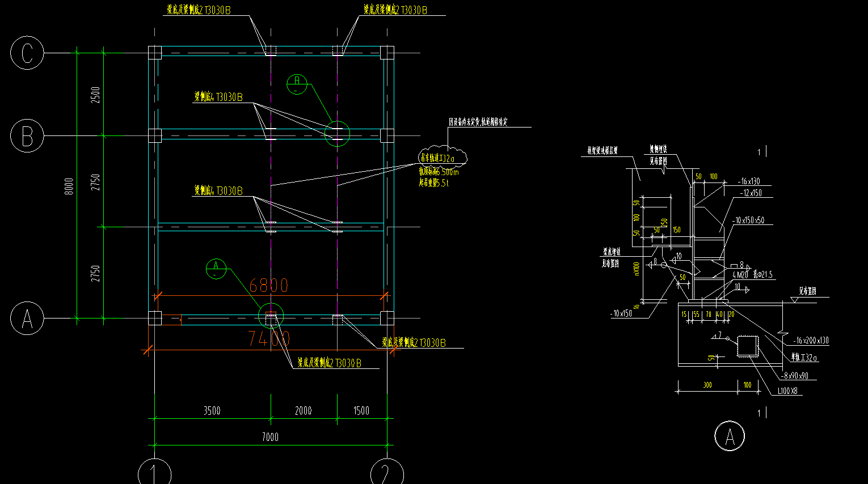Screen dimensions: 868x484
Task: Select the axis bubble labeled C
Action: tap(27, 53)
